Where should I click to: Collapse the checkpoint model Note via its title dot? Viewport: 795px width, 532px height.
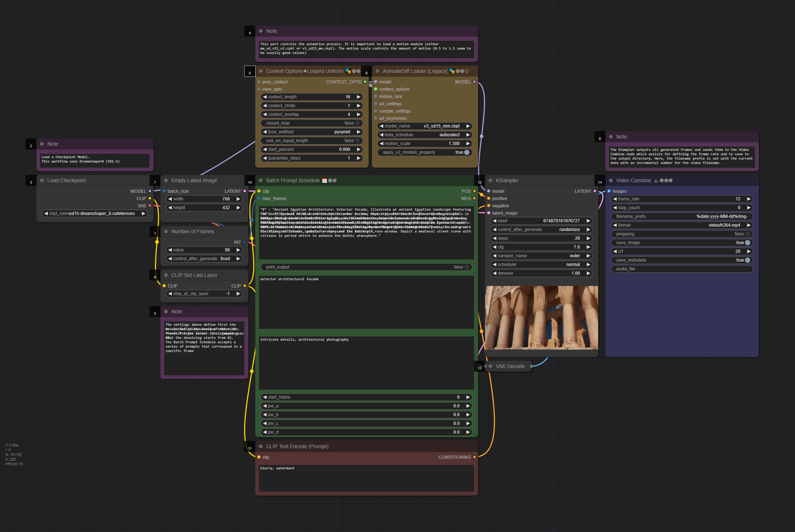(42, 144)
